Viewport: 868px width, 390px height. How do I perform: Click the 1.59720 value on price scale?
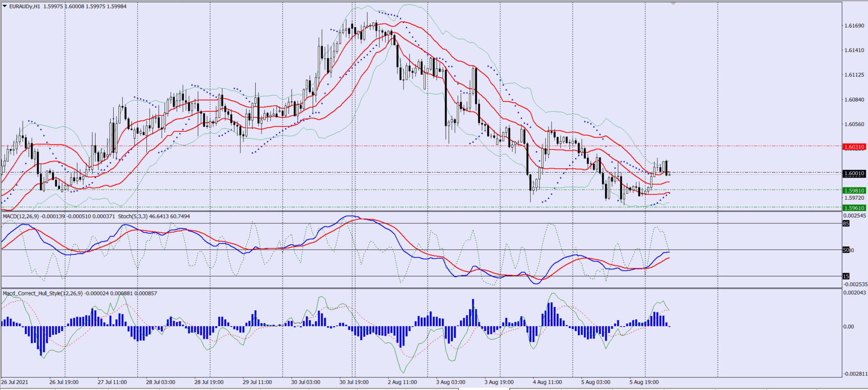[854, 198]
